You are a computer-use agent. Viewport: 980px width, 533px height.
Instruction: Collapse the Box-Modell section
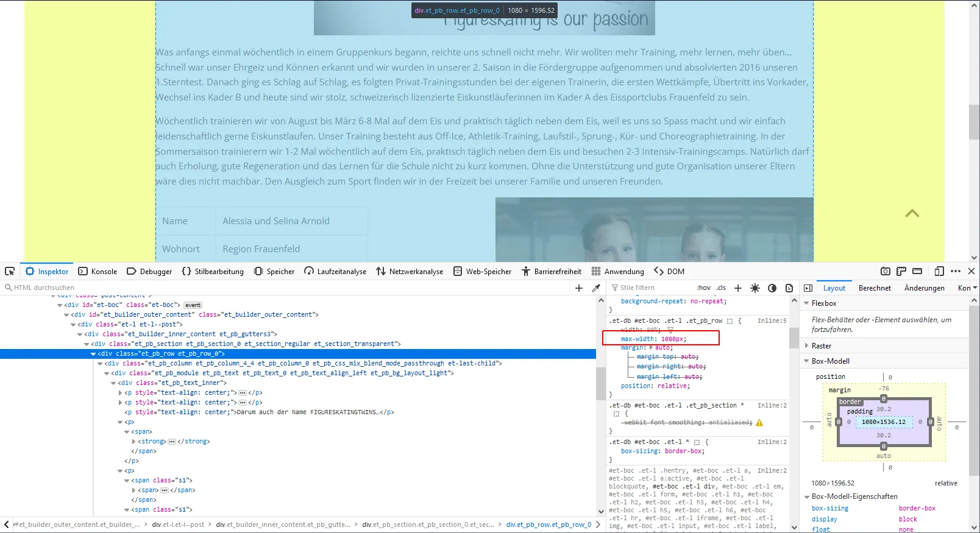click(807, 361)
